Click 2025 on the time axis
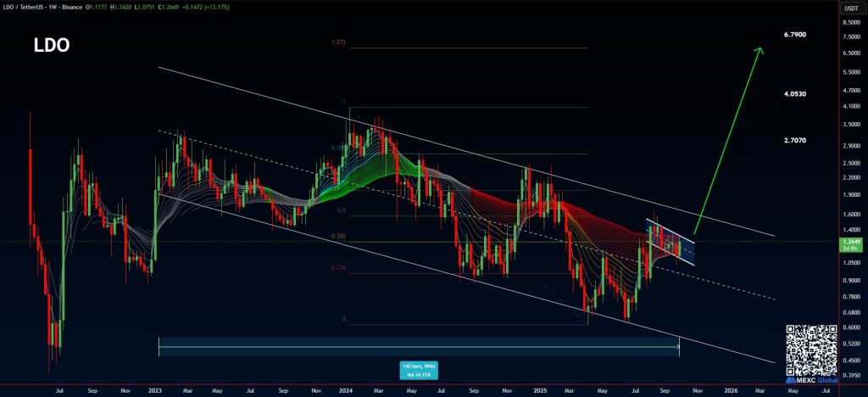The image size is (868, 397). (541, 392)
